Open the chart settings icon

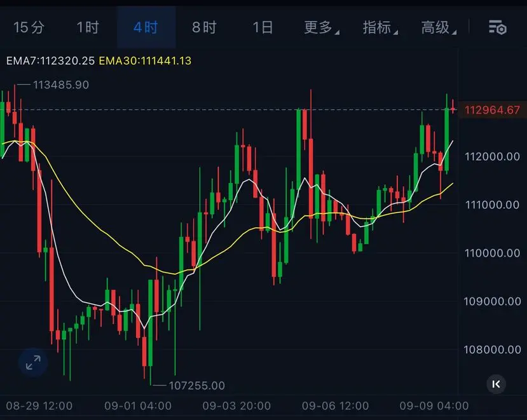(497, 27)
